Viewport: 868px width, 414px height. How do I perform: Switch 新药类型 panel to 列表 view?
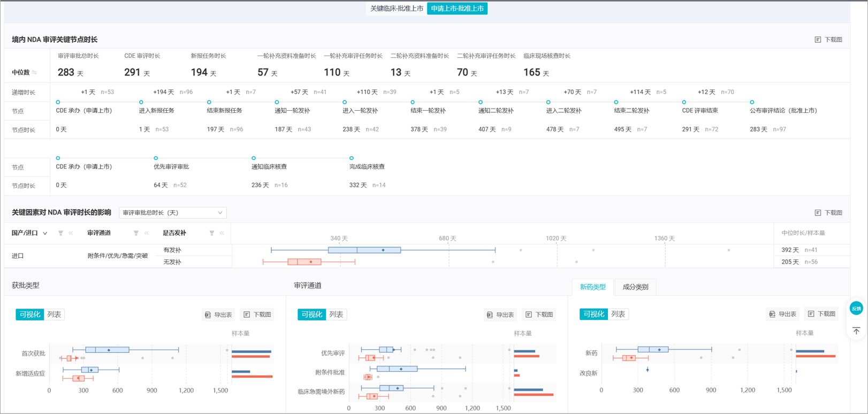[x=618, y=314]
